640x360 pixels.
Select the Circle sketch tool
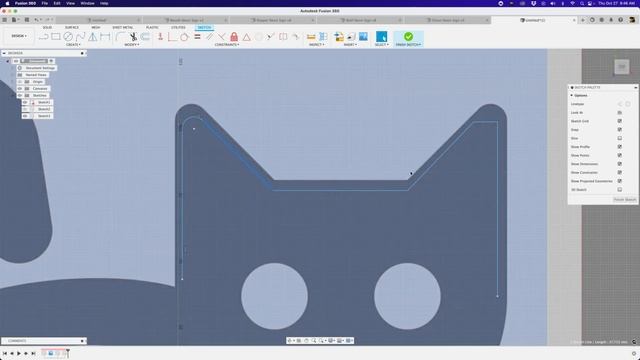68,37
